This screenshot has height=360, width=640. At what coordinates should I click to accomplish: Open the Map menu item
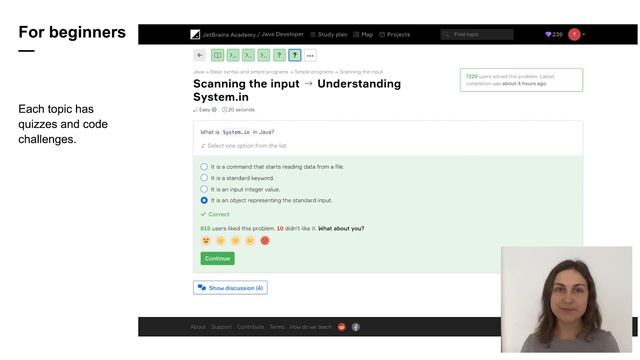coord(363,35)
